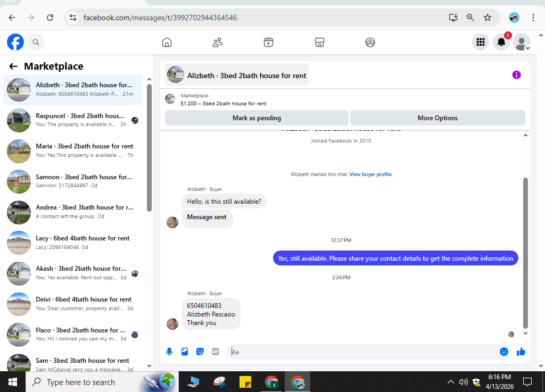This screenshot has height=392, width=545.
Task: Open the Maria 3bed 2bath conversation
Action: click(72, 151)
